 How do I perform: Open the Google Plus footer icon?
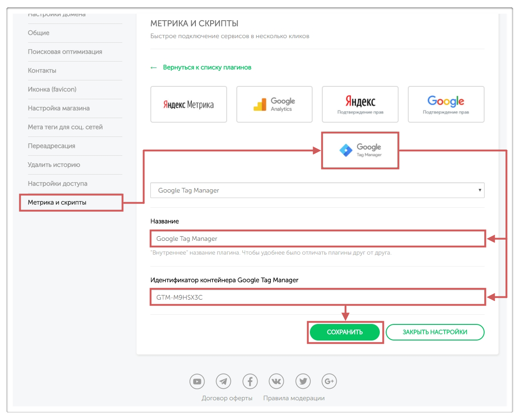coord(329,381)
